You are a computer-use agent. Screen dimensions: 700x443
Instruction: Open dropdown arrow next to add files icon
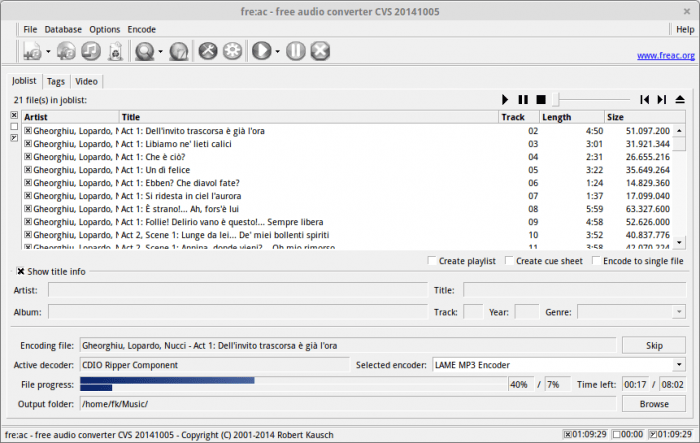[x=46, y=51]
